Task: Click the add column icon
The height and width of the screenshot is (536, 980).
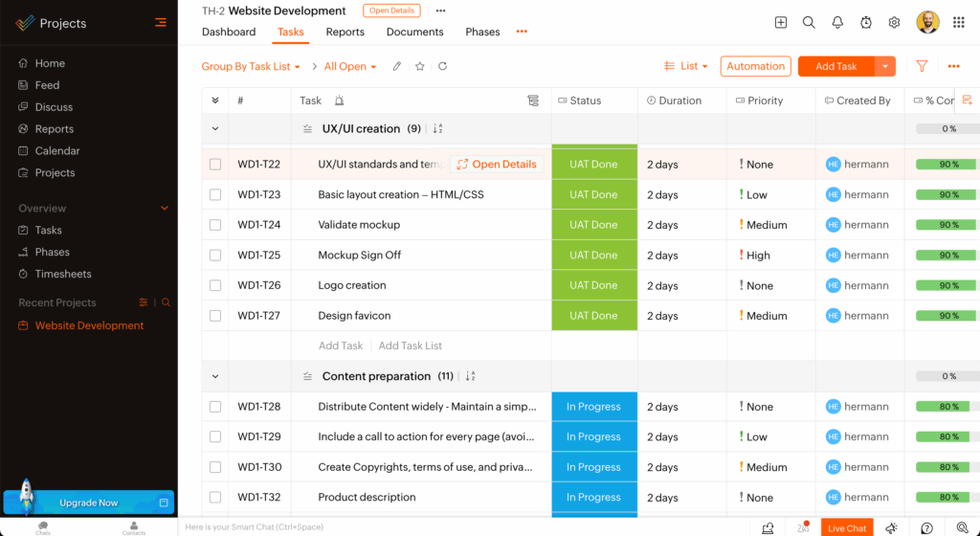Action: pyautogui.click(x=968, y=100)
